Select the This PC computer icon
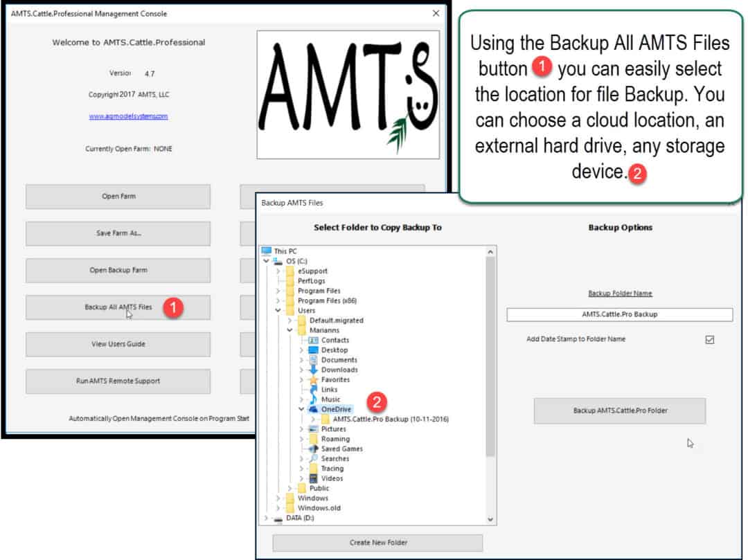 pos(267,251)
